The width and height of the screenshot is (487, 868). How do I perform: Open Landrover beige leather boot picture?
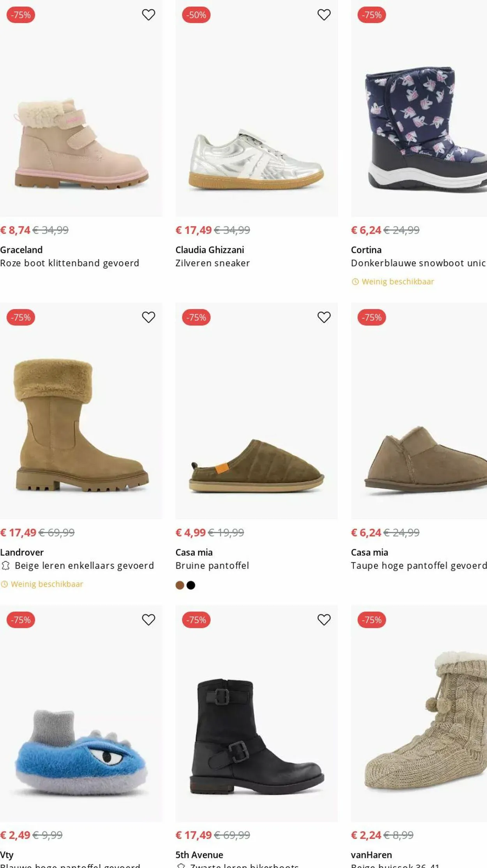[x=81, y=425]
